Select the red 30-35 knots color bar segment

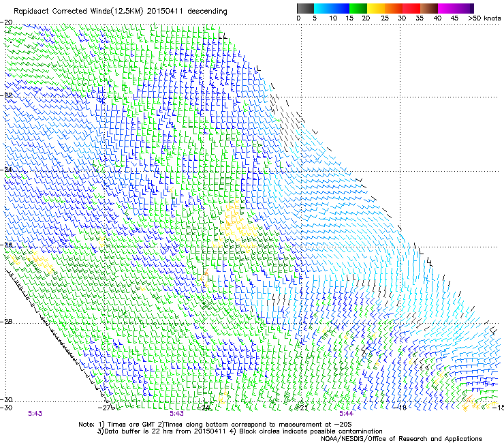tap(411, 8)
